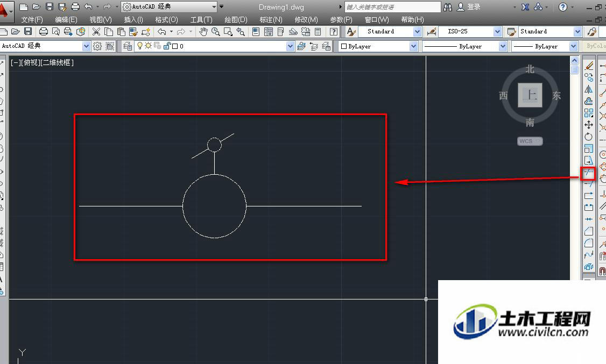Select the Explode tool
606x364 pixels.
(589, 266)
